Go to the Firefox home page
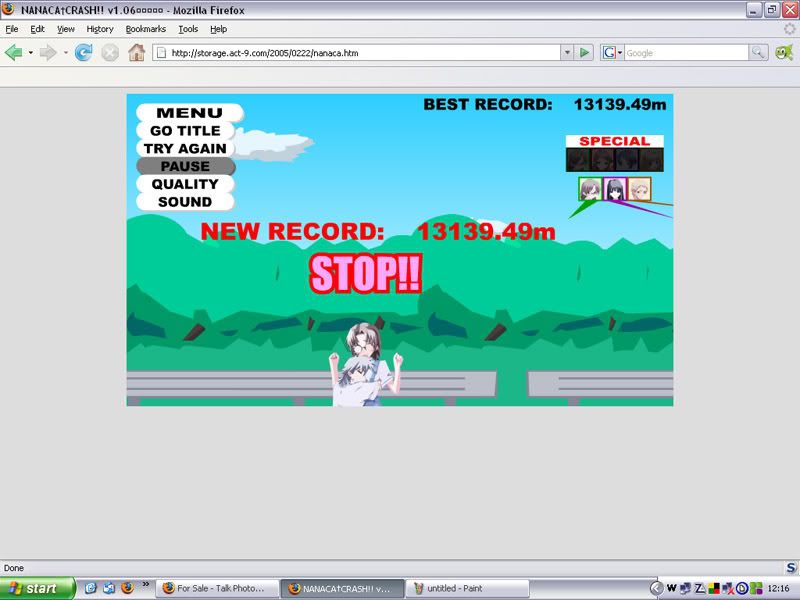Viewport: 800px width, 600px height. (136, 53)
